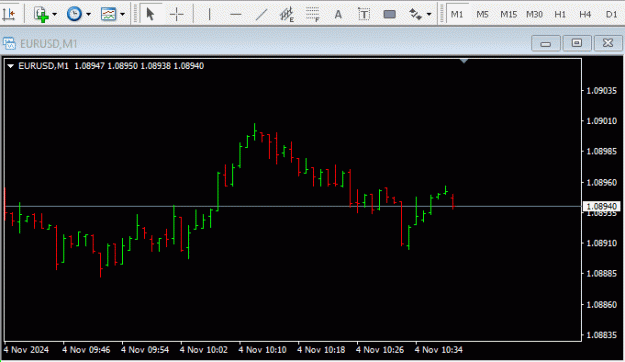Switch to the D1 timeframe
The height and width of the screenshot is (362, 625).
tap(611, 14)
